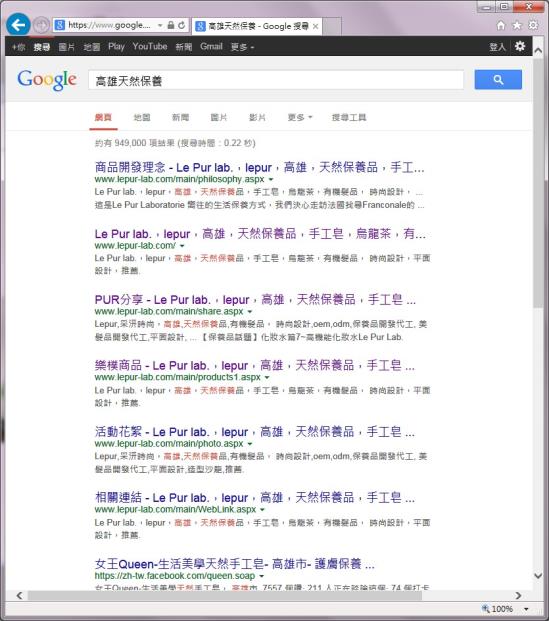Image resolution: width=549 pixels, height=621 pixels.
Task: Click the refresh icon in address bar
Action: (182, 25)
